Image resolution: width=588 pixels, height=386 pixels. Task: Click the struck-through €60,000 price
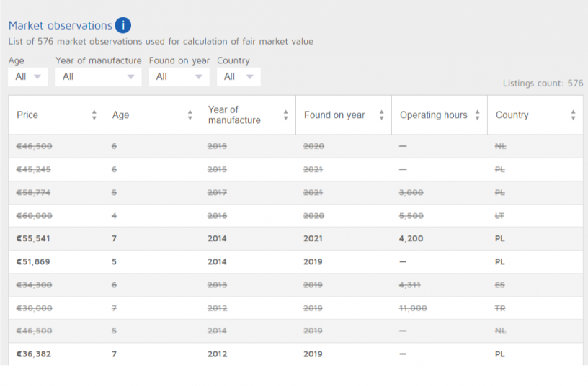(34, 216)
